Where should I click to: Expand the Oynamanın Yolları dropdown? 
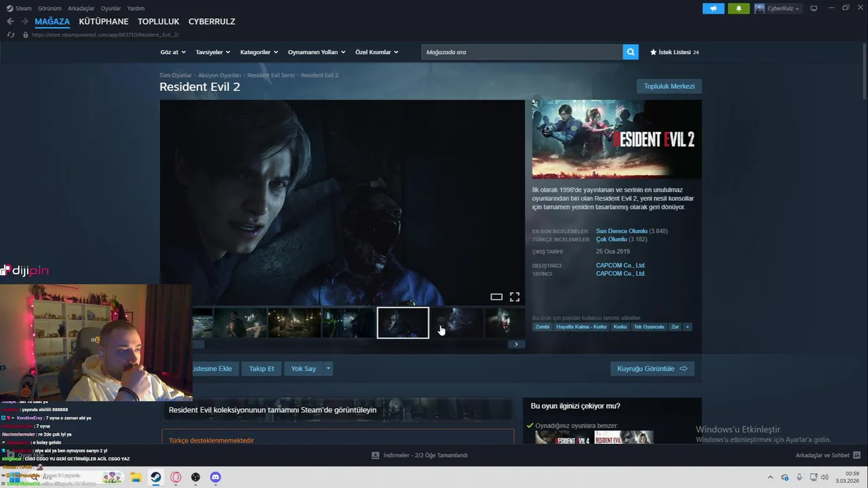click(317, 52)
